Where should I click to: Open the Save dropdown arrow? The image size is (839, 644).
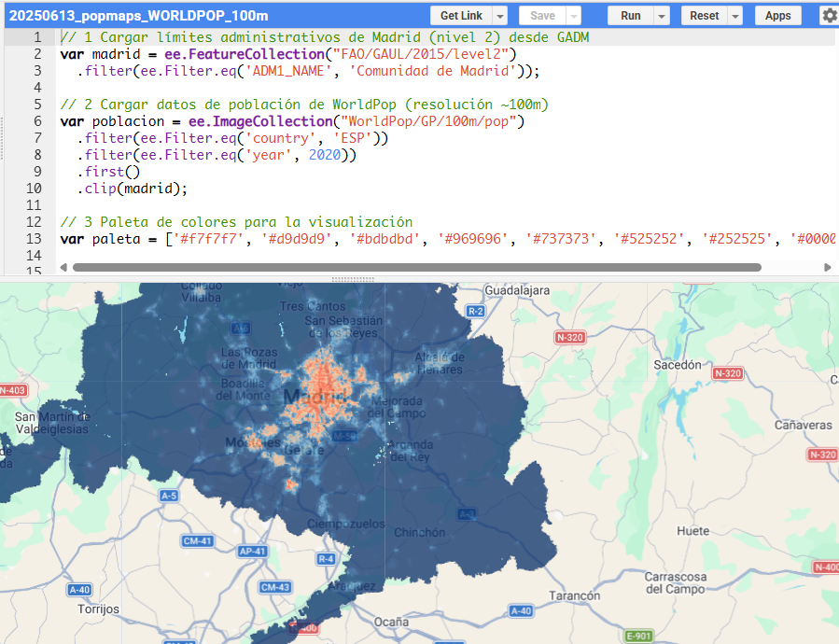click(573, 16)
